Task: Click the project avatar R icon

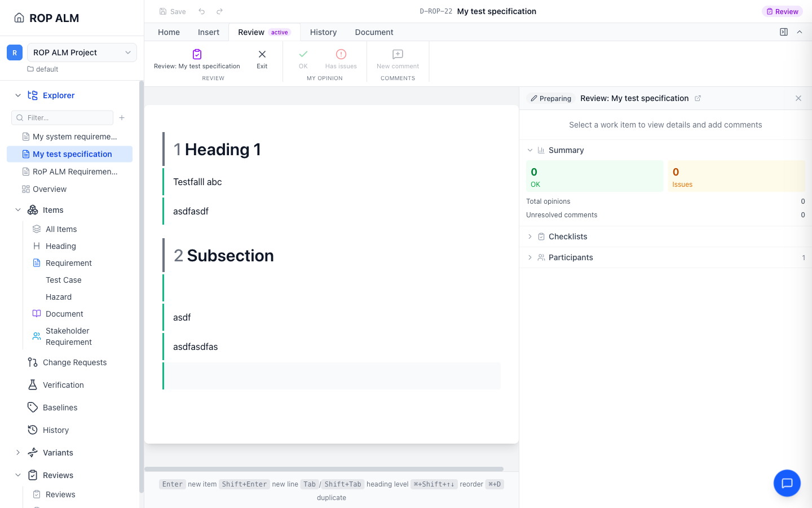Action: 15,52
